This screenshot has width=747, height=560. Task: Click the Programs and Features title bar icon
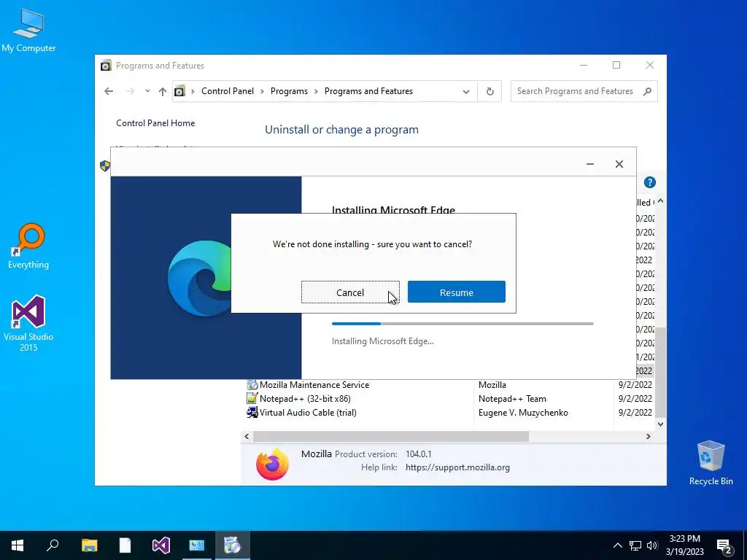click(106, 65)
